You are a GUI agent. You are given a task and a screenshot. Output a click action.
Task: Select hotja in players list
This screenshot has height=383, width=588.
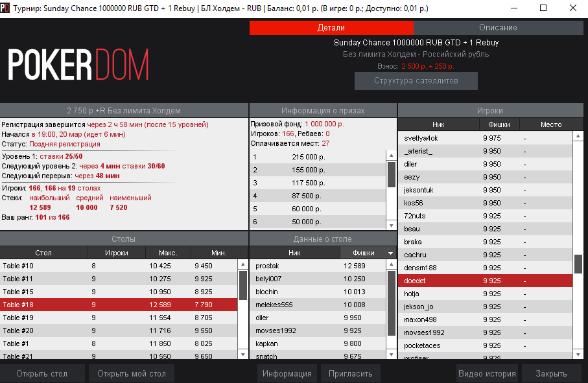click(486, 294)
